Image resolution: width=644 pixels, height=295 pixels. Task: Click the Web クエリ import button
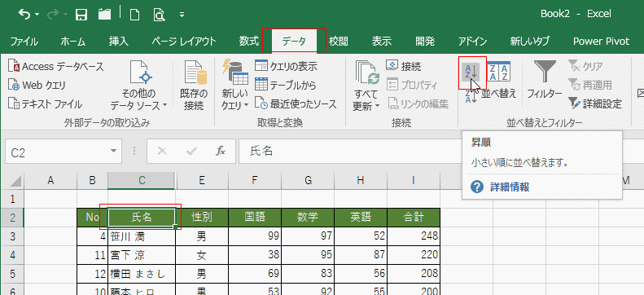37,86
